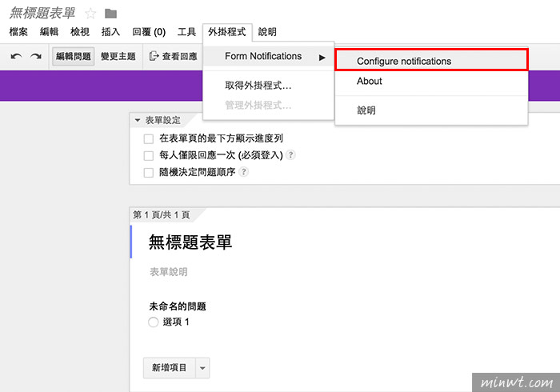Check 隨機決定問題順序 option
Viewport: 560px width, 392px height.
(149, 173)
